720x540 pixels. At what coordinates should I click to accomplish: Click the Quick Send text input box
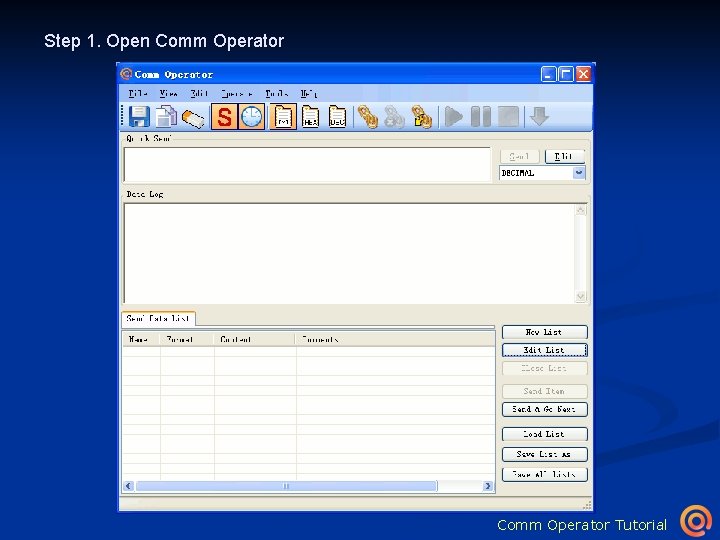pyautogui.click(x=307, y=164)
